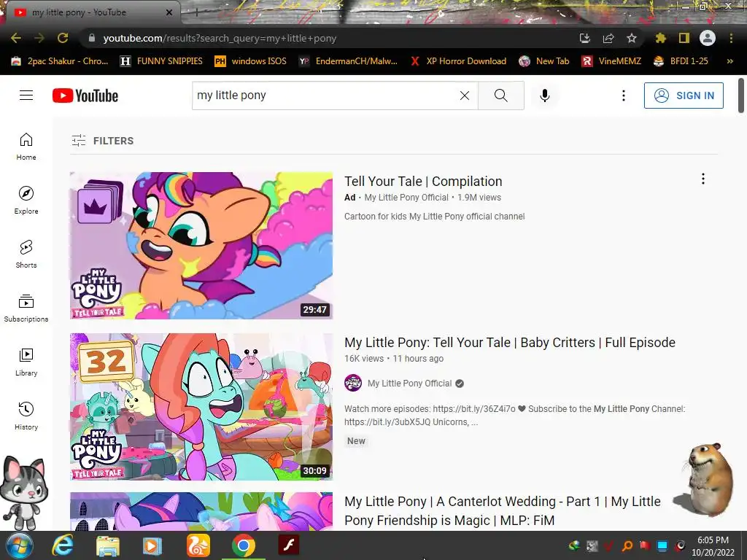Open YouTube settings three-dot menu
This screenshot has width=747, height=560.
click(x=623, y=96)
